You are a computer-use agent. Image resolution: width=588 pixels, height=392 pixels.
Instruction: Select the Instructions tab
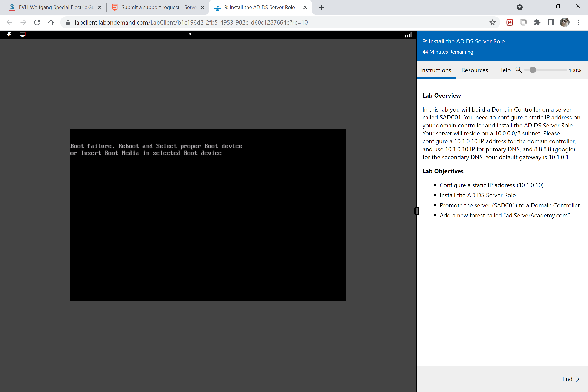(x=435, y=70)
